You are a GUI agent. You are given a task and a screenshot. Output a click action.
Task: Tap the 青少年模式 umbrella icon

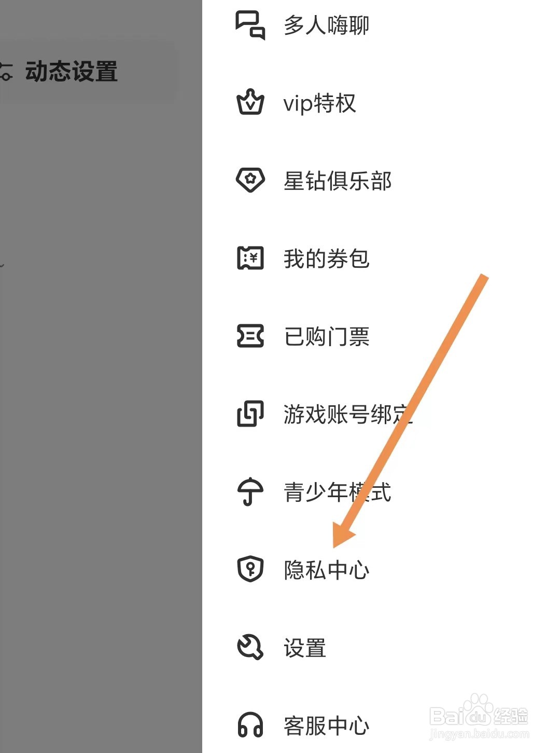[x=250, y=491]
